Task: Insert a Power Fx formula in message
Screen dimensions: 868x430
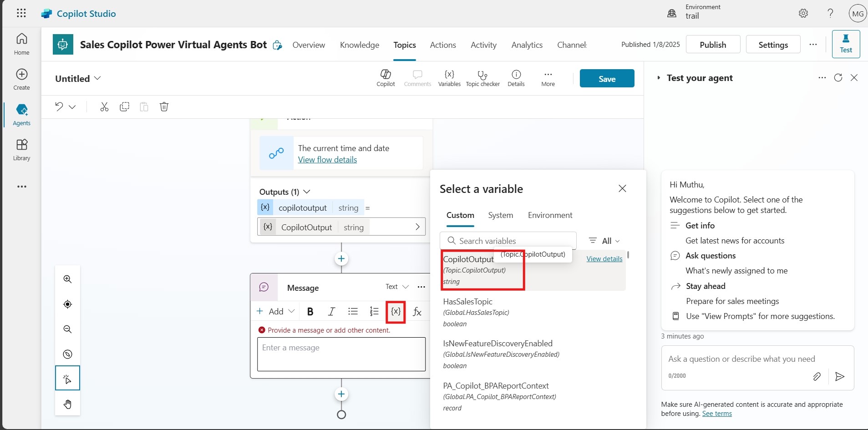Action: [417, 312]
